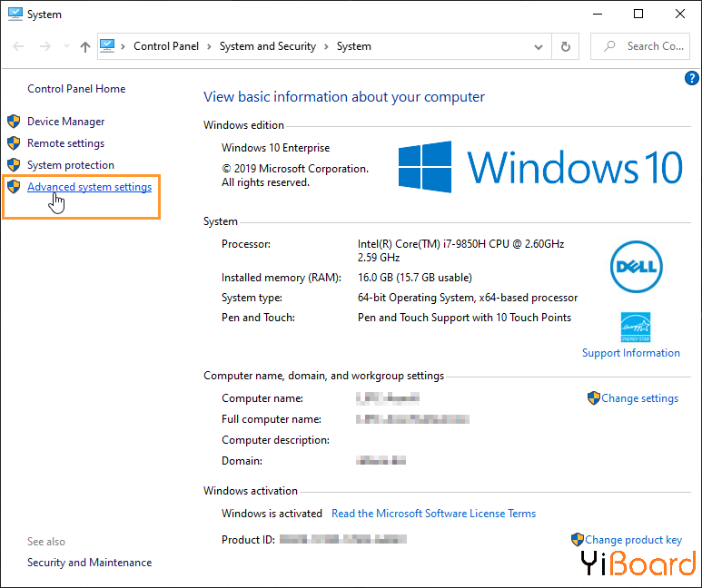
Task: Open the help question mark icon
Action: tap(692, 78)
